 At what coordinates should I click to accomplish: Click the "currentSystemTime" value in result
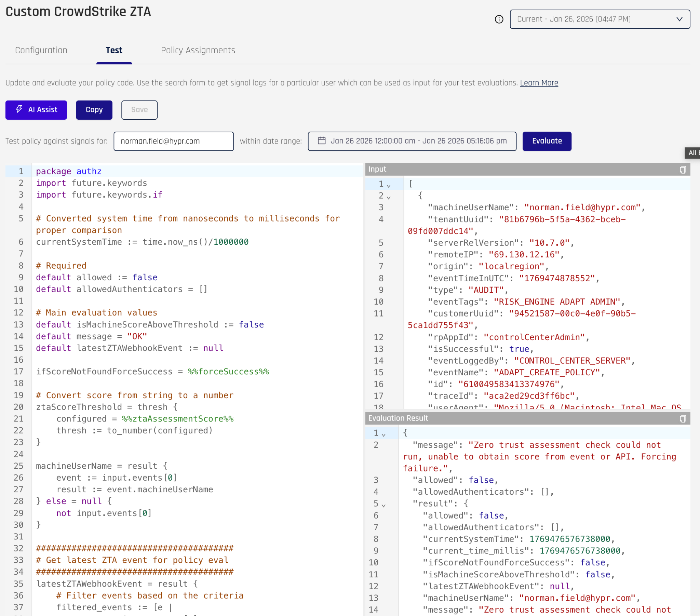(x=569, y=539)
